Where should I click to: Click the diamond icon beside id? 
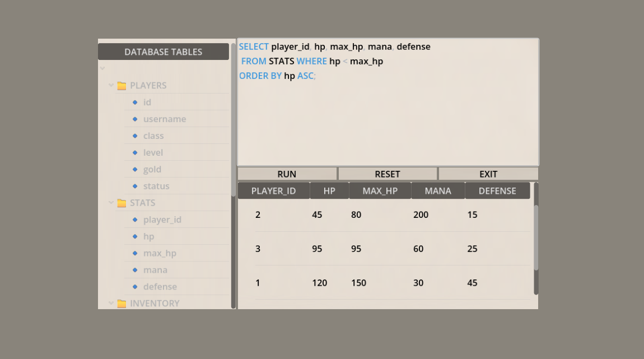click(x=135, y=102)
